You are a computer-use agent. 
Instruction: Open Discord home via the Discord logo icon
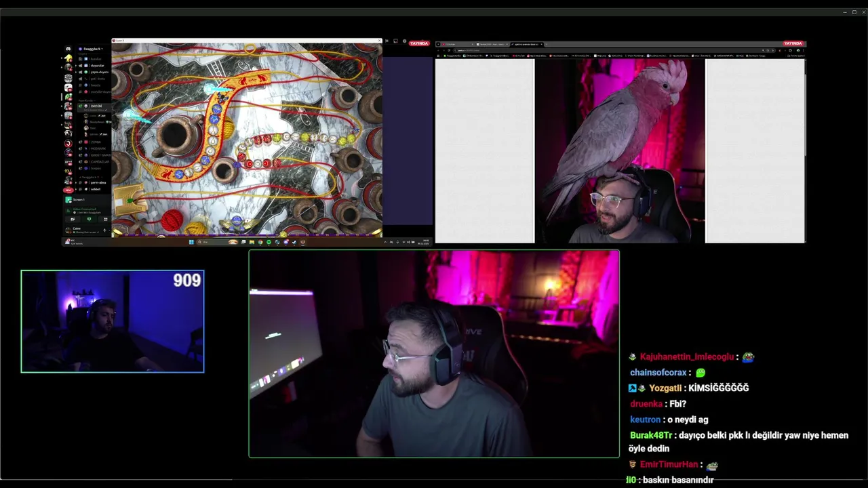[68, 49]
